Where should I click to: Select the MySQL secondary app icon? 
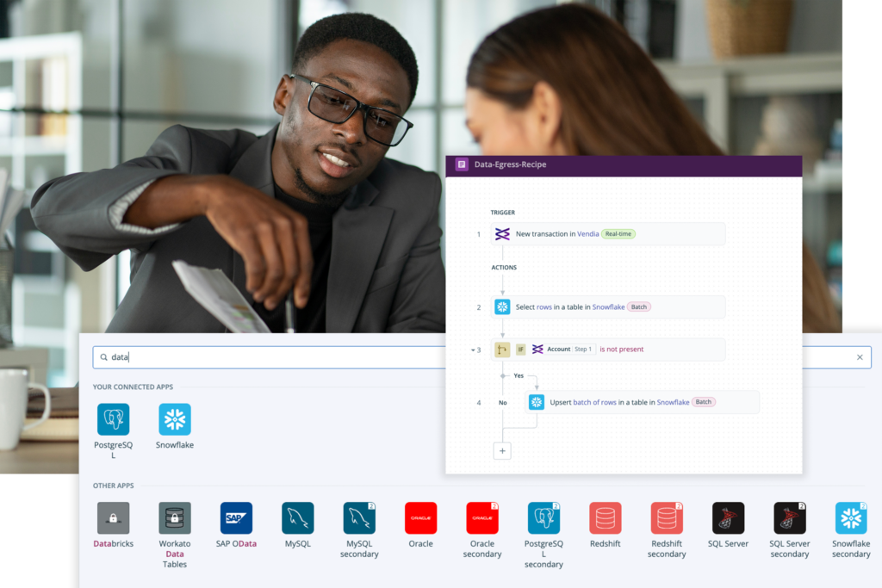pyautogui.click(x=359, y=517)
